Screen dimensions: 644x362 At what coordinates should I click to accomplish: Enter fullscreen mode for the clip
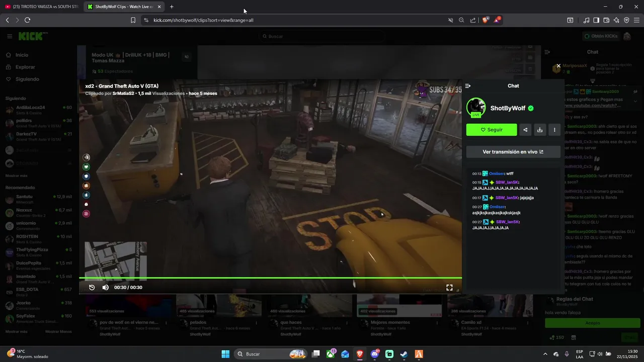click(x=449, y=288)
